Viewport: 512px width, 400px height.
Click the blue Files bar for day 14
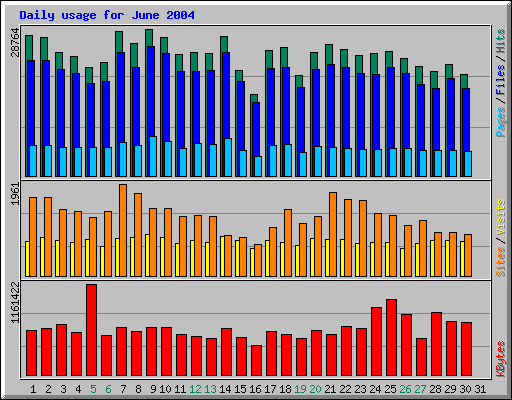click(226, 95)
